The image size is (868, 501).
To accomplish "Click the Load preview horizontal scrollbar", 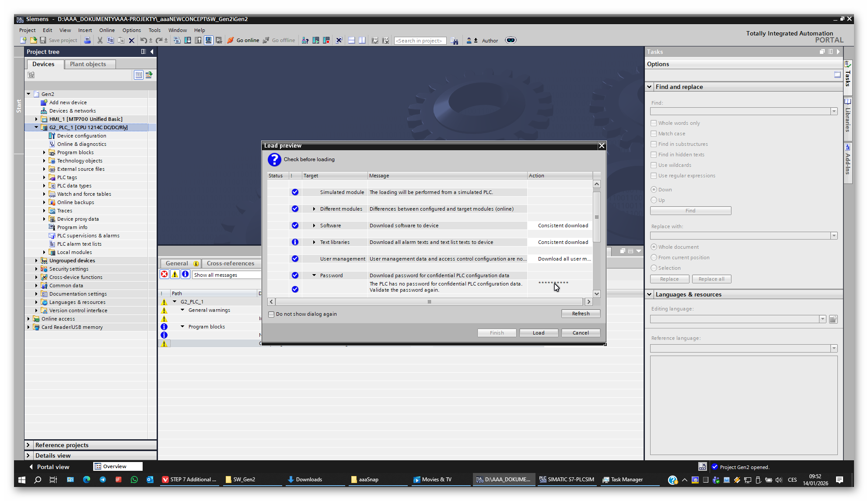I will [x=429, y=302].
